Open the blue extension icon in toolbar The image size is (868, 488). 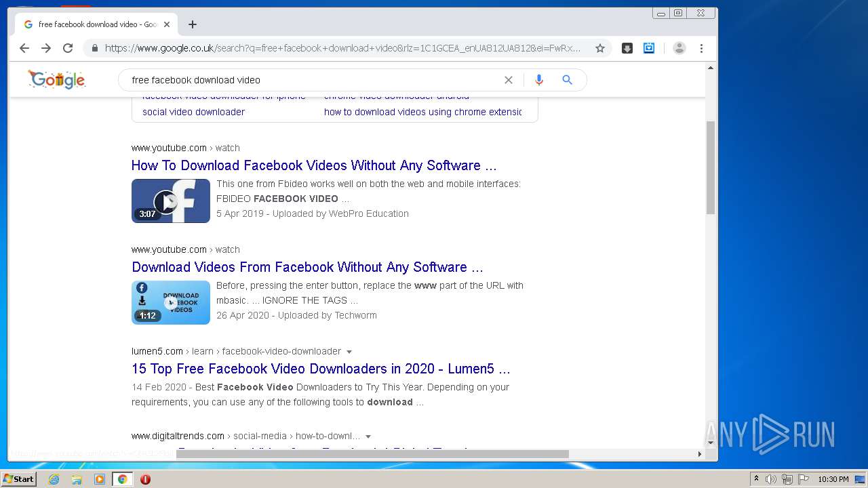tap(649, 48)
